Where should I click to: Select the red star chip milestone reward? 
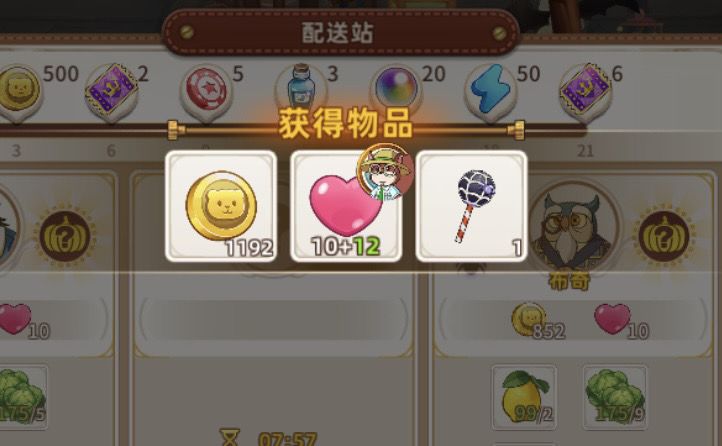(x=206, y=92)
